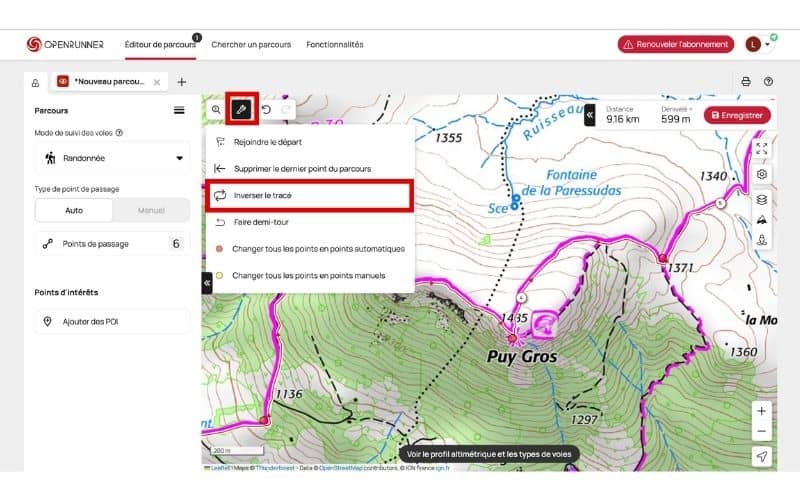The width and height of the screenshot is (800, 500).
Task: Select Auto waypoint type
Action: 74,210
